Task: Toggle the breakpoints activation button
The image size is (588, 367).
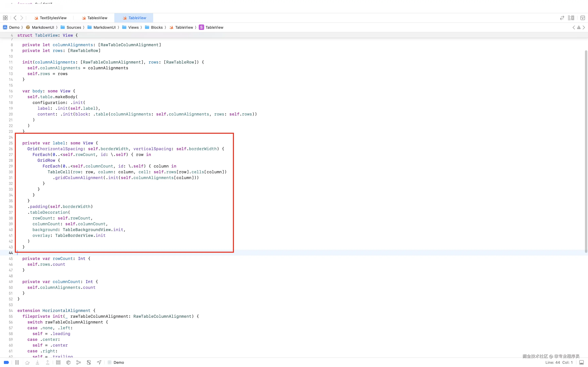Action: click(x=6, y=362)
